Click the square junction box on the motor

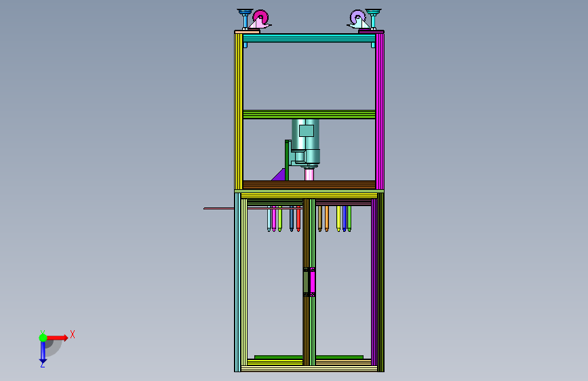(x=307, y=131)
